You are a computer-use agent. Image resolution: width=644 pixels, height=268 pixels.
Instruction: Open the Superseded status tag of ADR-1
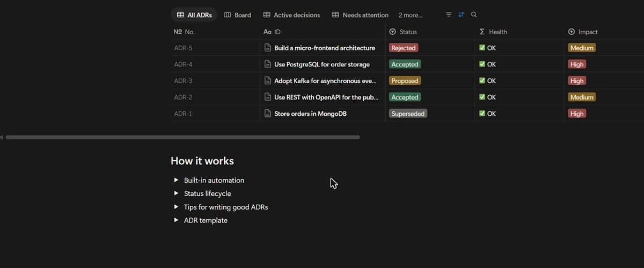click(x=408, y=114)
